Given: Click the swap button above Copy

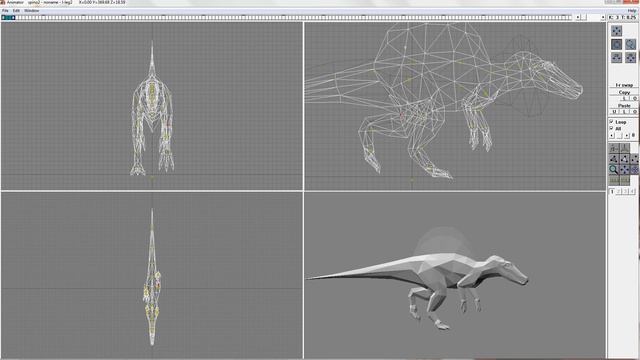Looking at the screenshot, I should (624, 85).
